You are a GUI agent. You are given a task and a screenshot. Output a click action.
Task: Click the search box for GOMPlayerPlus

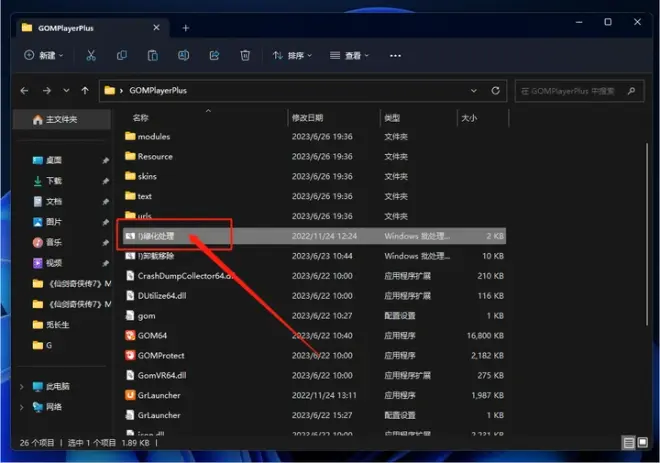[579, 91]
